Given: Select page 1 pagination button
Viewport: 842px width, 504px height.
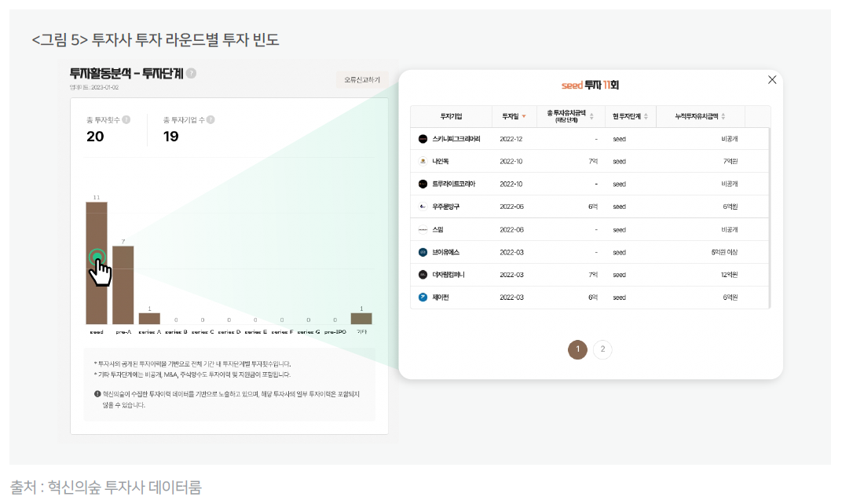Looking at the screenshot, I should pyautogui.click(x=578, y=349).
